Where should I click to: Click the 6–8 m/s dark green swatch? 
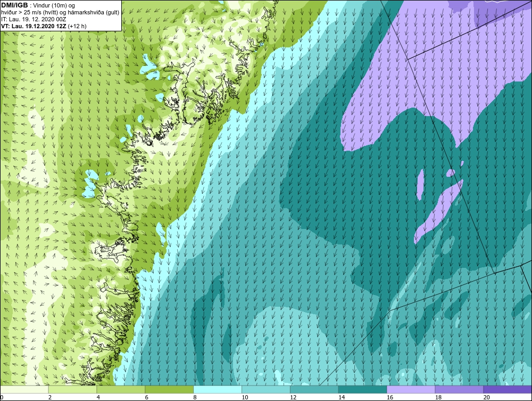tap(169, 389)
